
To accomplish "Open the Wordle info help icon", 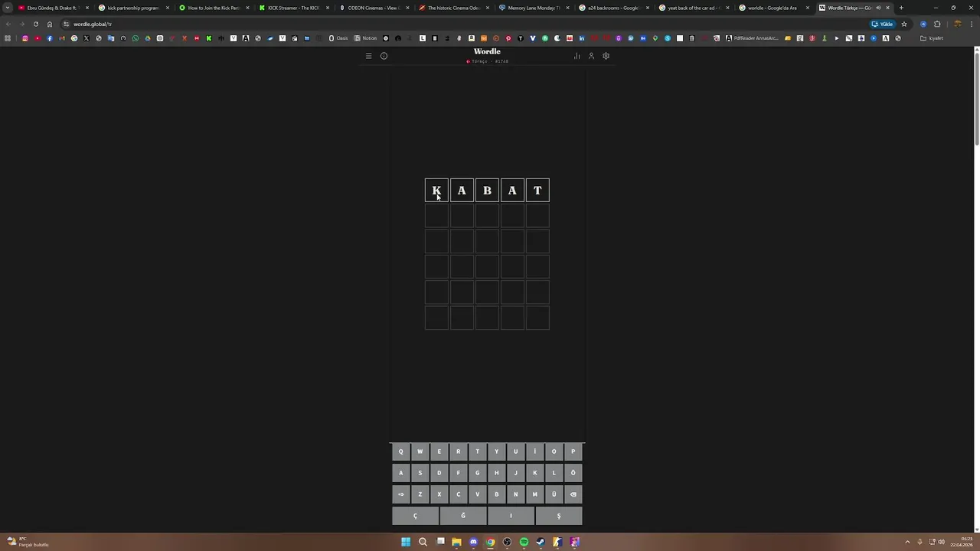I will [384, 56].
